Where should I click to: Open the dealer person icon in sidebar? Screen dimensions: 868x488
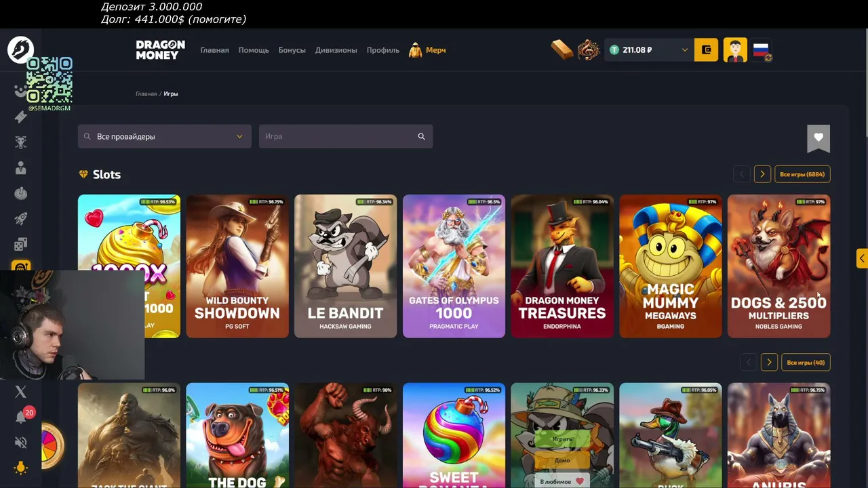[x=20, y=168]
